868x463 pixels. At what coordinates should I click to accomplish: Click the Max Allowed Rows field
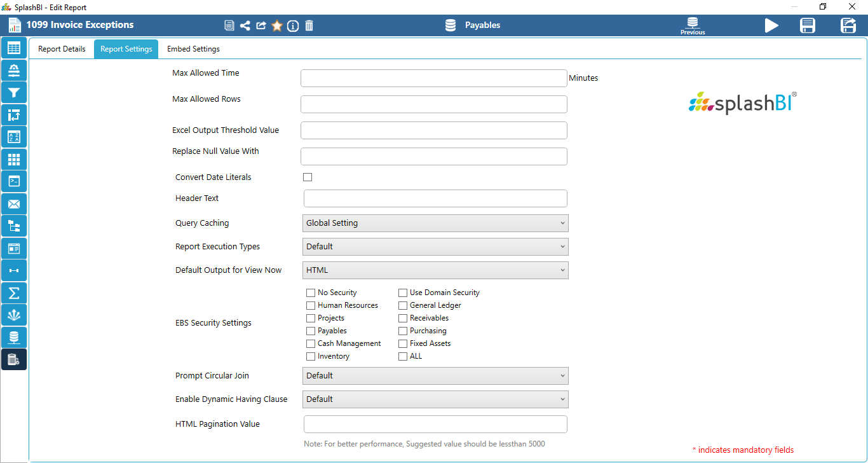click(434, 104)
